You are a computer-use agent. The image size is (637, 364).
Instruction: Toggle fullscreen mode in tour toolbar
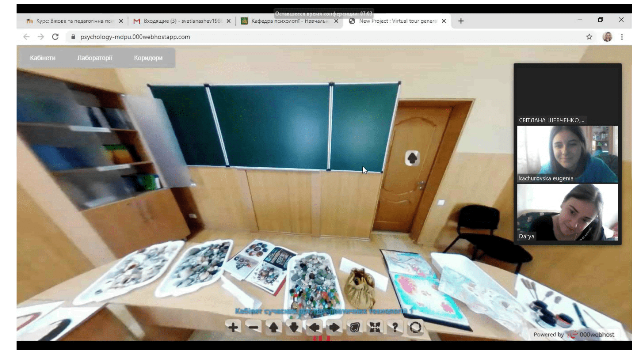coord(375,327)
